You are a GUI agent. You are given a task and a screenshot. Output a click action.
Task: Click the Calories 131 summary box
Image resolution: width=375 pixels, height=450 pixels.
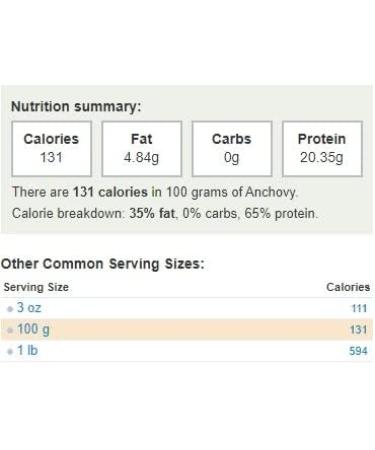[x=52, y=149]
